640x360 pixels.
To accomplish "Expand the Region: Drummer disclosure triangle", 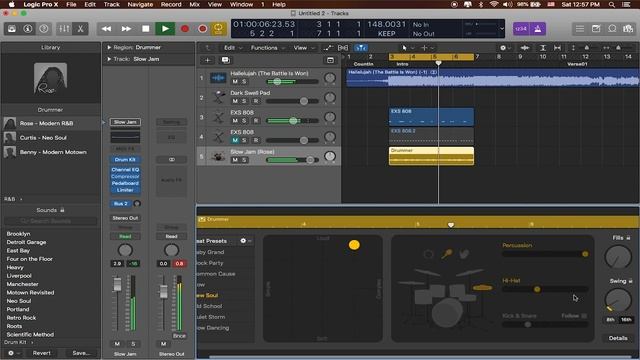I will tap(109, 48).
